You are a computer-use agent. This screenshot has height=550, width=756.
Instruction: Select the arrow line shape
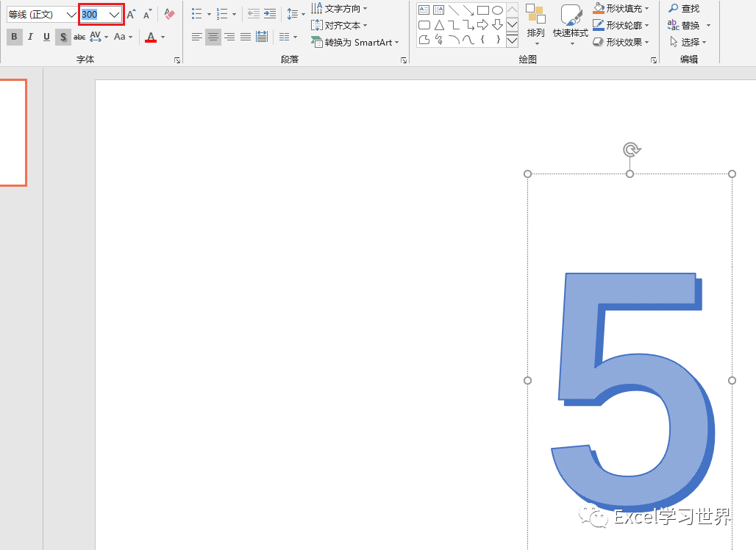(468, 10)
